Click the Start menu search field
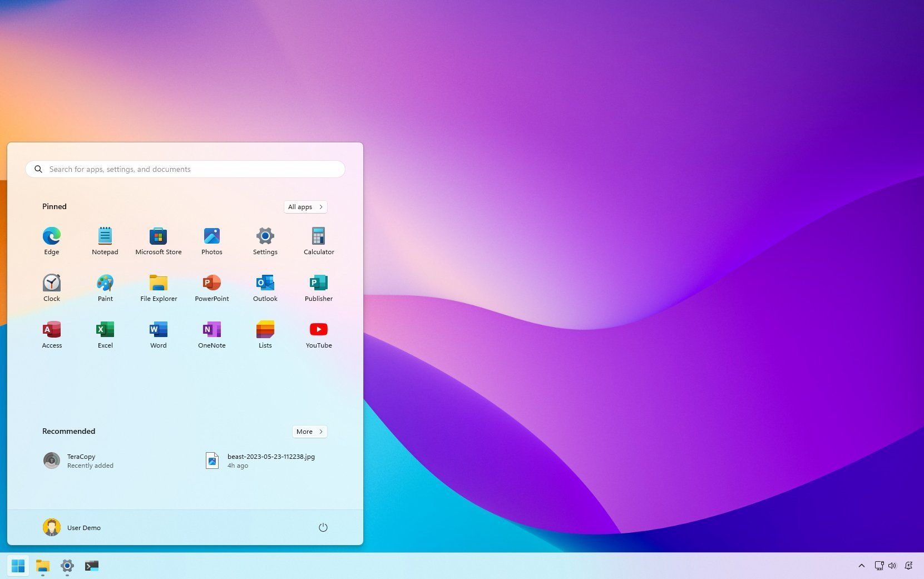This screenshot has height=579, width=924. click(185, 169)
